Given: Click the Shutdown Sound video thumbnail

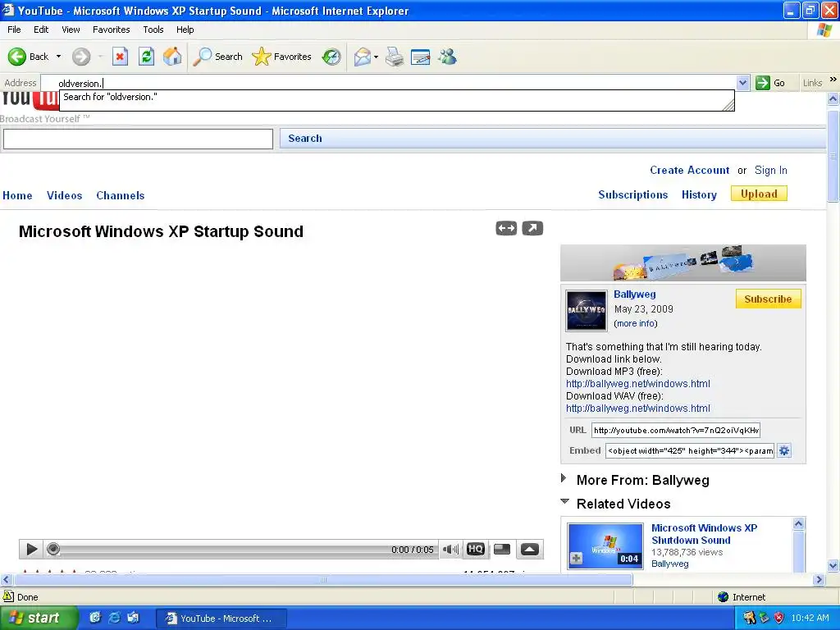Looking at the screenshot, I should tap(605, 546).
